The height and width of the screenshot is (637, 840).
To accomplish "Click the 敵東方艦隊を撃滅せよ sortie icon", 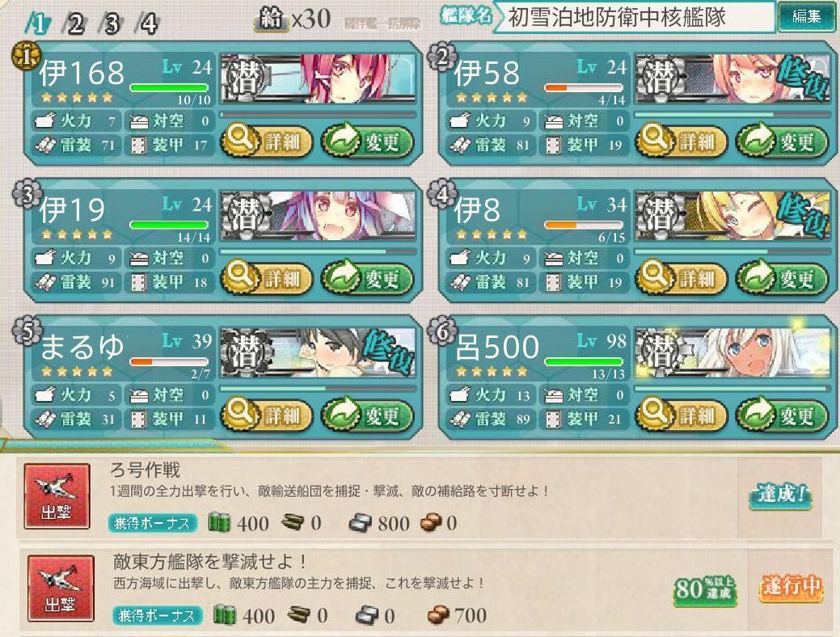I will pyautogui.click(x=60, y=588).
